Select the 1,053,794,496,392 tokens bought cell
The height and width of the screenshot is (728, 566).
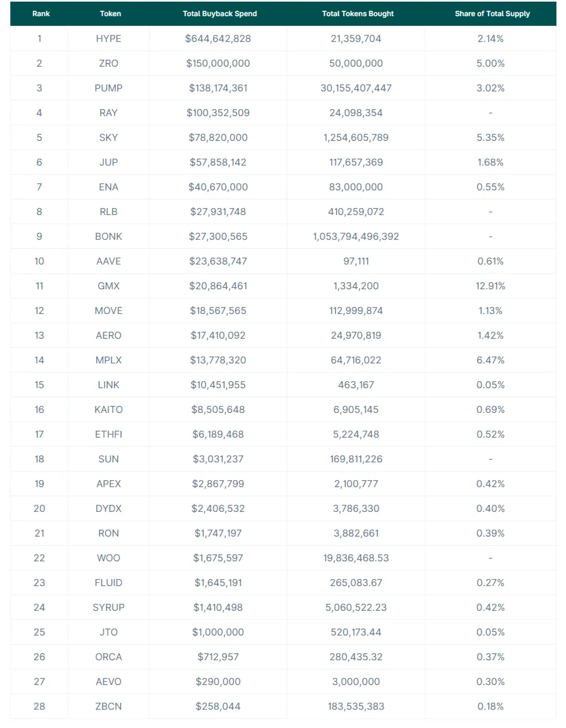pos(356,237)
